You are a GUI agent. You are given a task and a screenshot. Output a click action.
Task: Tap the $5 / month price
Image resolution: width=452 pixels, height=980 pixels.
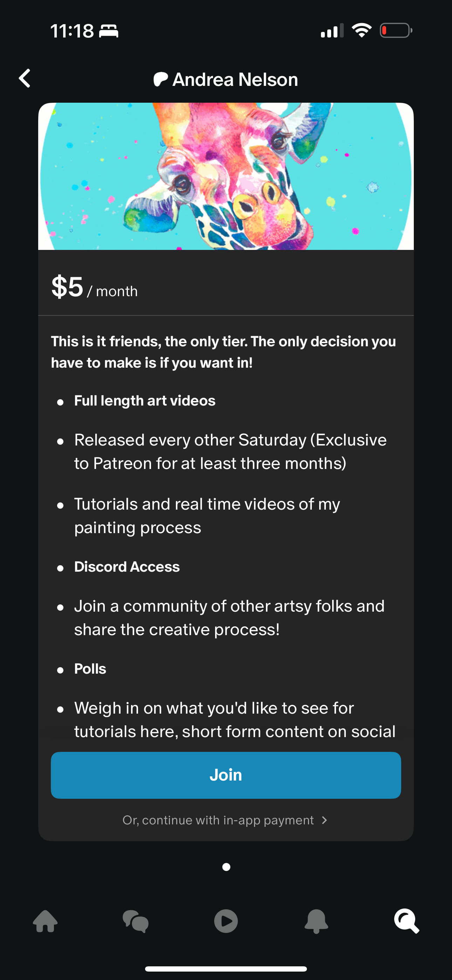[x=94, y=287]
